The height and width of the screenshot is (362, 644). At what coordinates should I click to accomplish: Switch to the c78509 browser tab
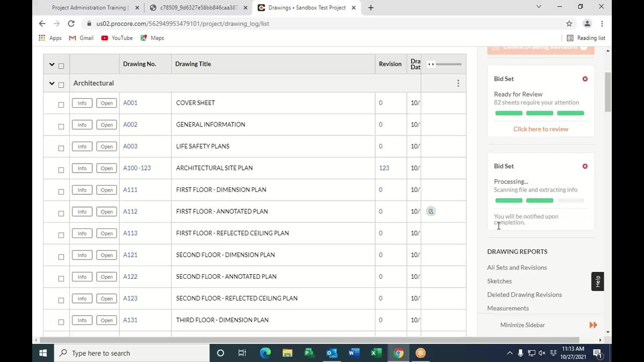click(x=198, y=8)
